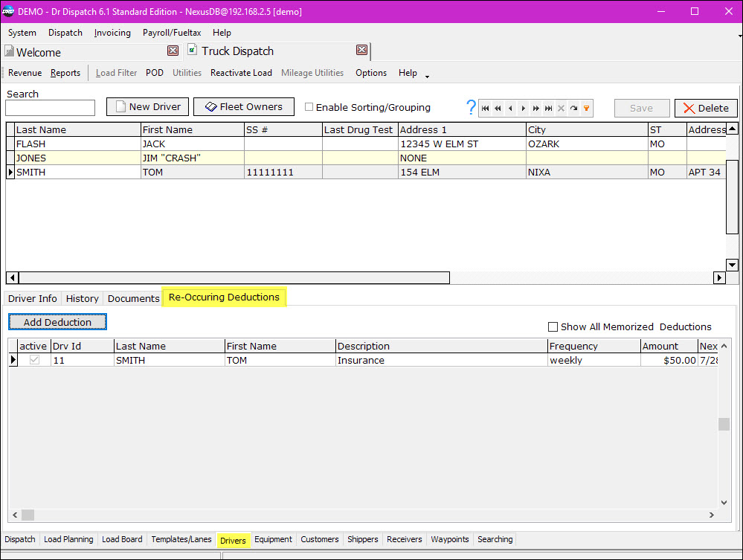Open the System menu
This screenshot has height=560, width=743.
(22, 33)
